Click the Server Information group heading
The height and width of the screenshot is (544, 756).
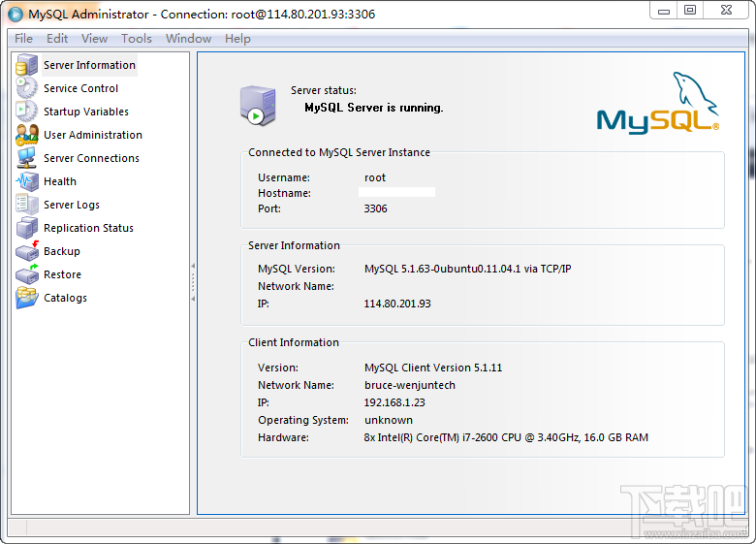pos(294,245)
